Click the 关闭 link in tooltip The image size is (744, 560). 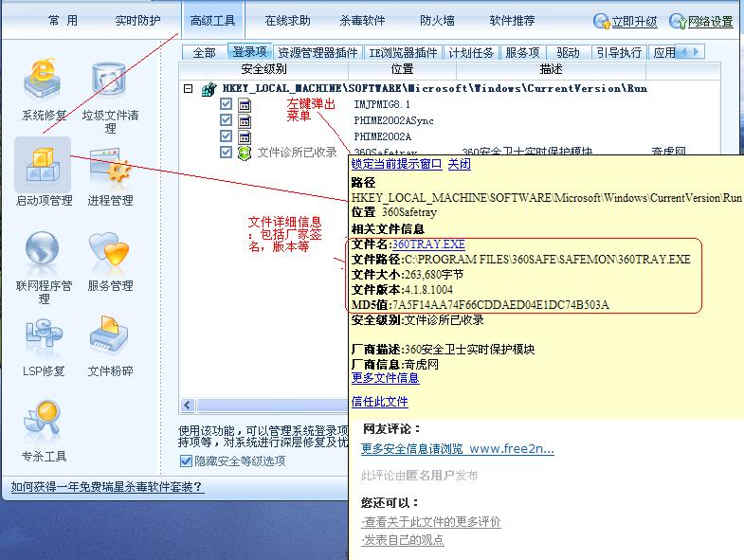click(x=460, y=164)
